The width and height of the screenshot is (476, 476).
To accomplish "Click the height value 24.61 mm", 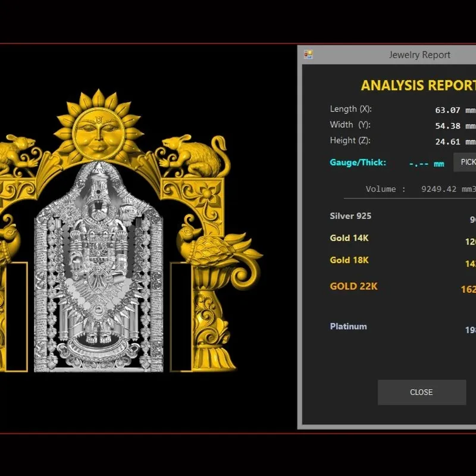I will point(455,142).
